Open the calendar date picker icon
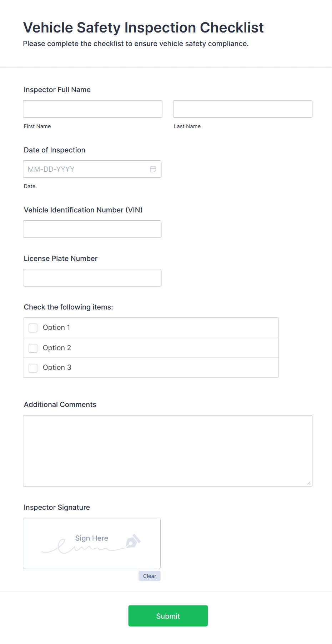The width and height of the screenshot is (332, 644). (153, 169)
